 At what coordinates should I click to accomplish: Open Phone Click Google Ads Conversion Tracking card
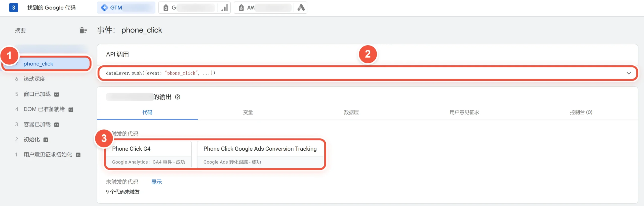[260, 154]
